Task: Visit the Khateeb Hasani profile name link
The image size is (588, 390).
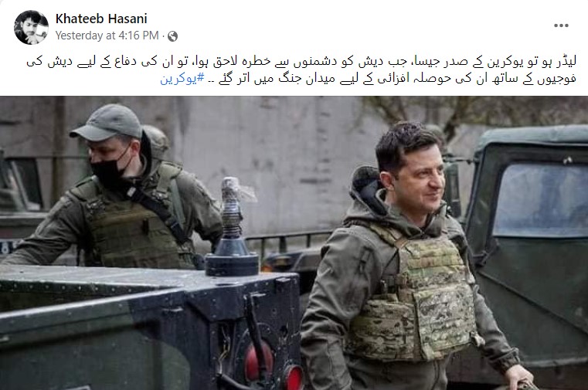Action: point(101,19)
